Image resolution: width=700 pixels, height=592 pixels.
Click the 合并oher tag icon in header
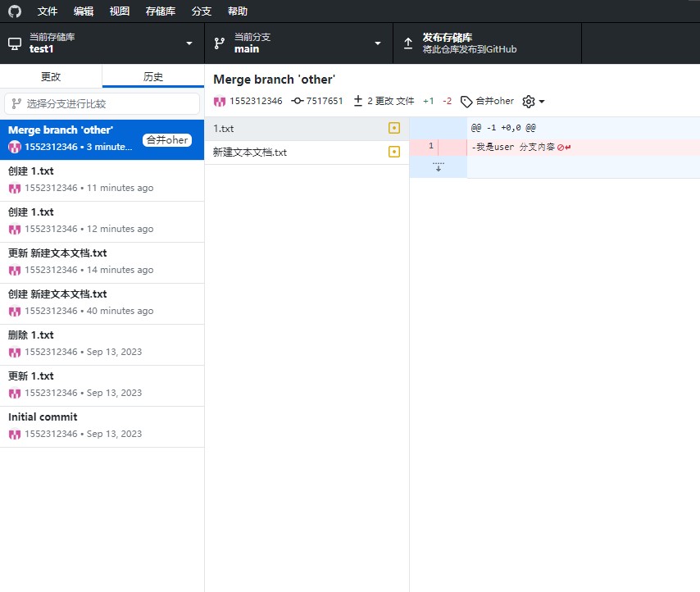pos(466,102)
